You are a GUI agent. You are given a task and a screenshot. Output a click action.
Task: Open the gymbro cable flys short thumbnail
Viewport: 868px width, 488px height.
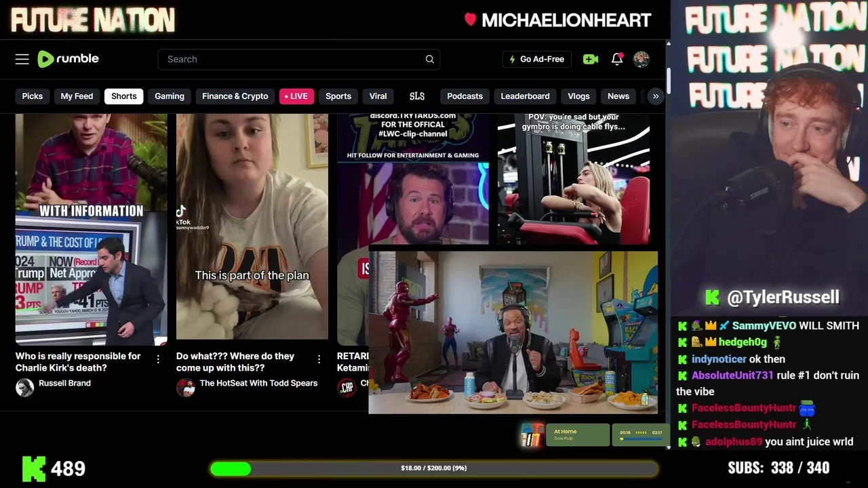(574, 180)
